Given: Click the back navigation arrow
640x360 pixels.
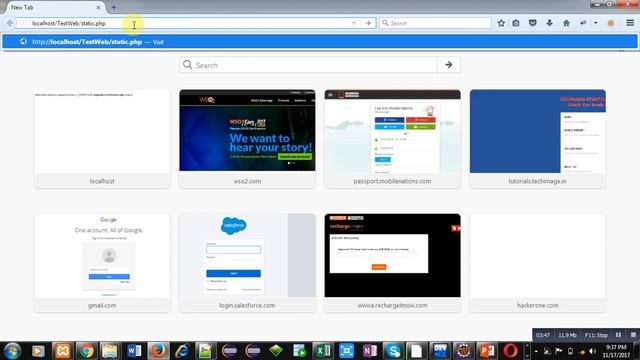Looking at the screenshot, I should (x=10, y=23).
